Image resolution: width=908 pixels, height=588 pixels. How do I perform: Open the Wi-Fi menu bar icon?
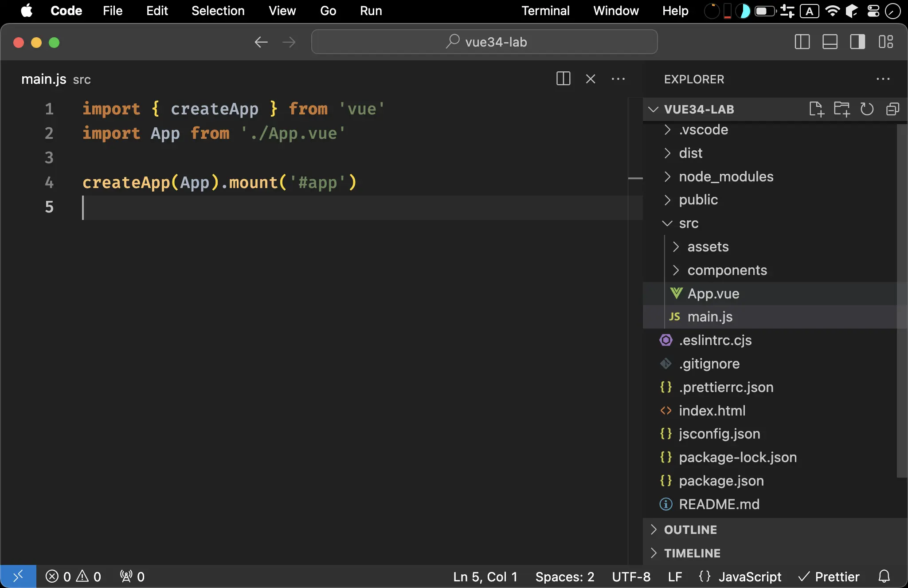click(833, 11)
